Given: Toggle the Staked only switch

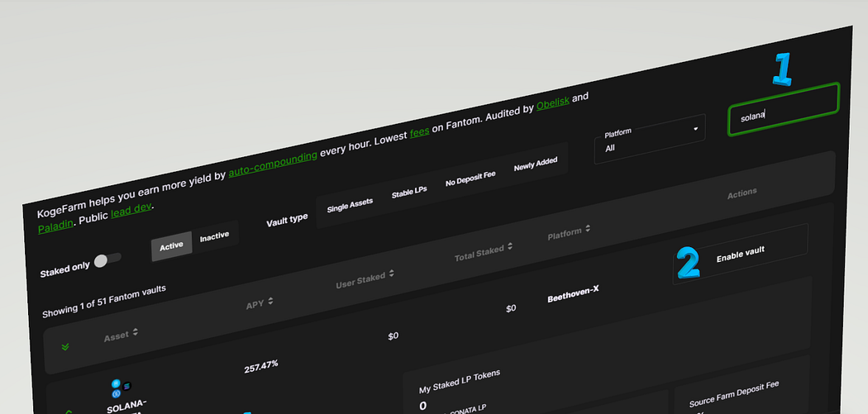Looking at the screenshot, I should tap(107, 260).
